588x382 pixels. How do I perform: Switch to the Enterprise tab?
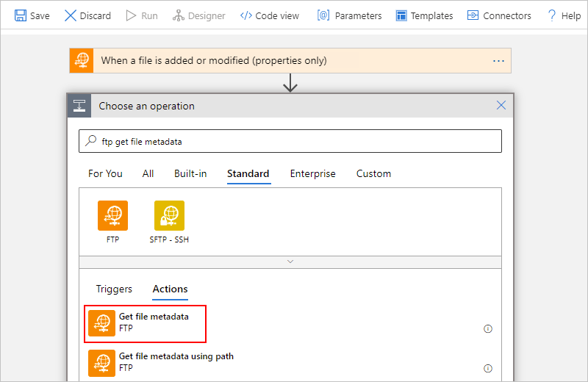coord(313,173)
